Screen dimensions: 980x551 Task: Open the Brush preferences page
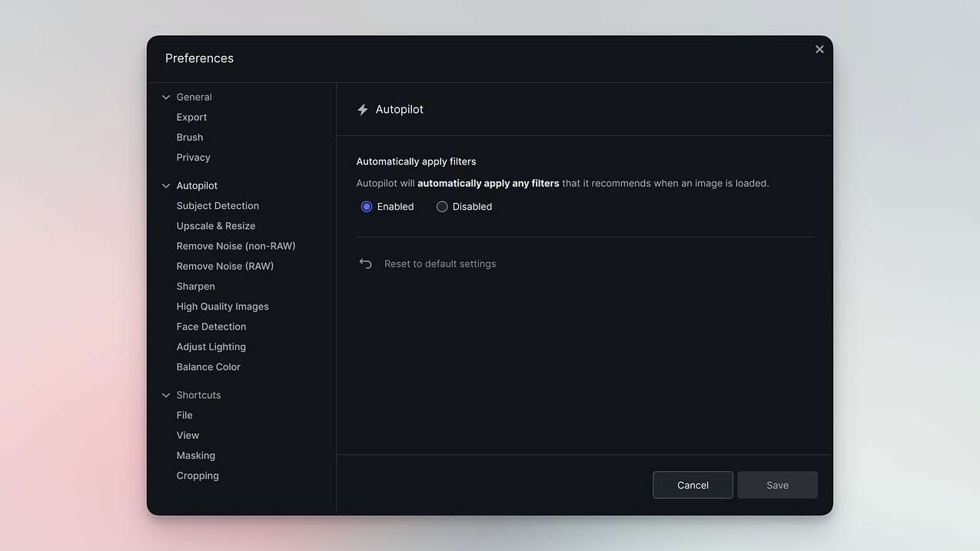coord(189,137)
